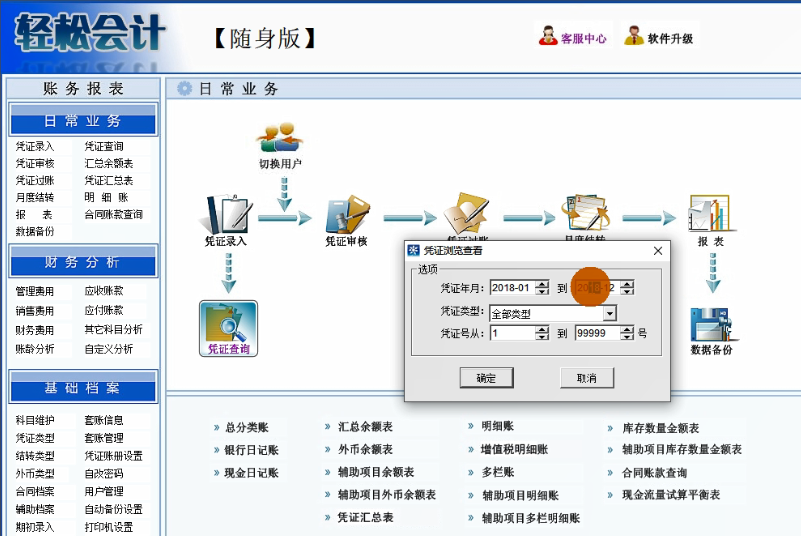The image size is (801, 536).
Task: Open the 客服中心 customer service icon
Action: click(572, 36)
